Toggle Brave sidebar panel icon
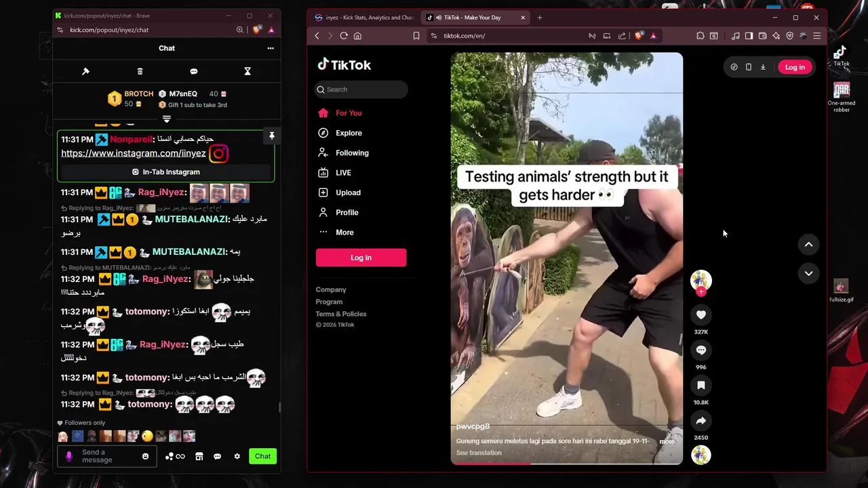The image size is (868, 488). coord(749,36)
